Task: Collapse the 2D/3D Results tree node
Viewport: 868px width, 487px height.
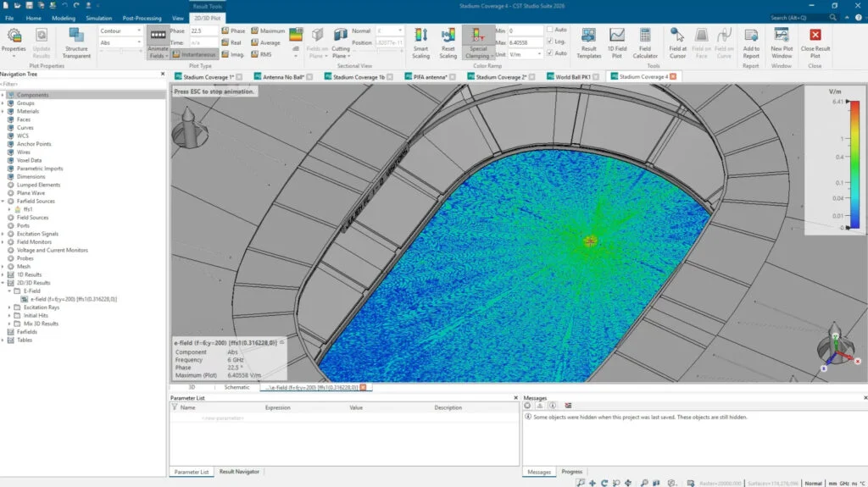Action: coord(3,283)
